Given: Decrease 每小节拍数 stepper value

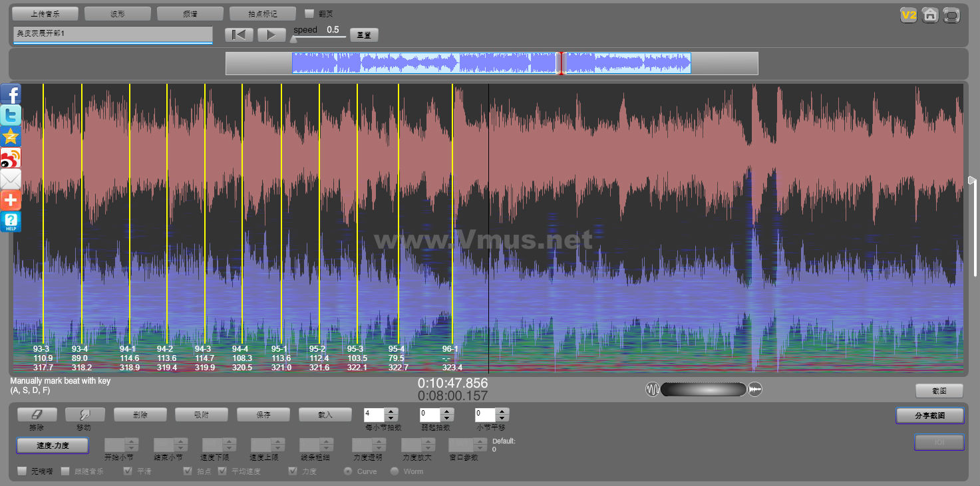Looking at the screenshot, I should coord(391,418).
